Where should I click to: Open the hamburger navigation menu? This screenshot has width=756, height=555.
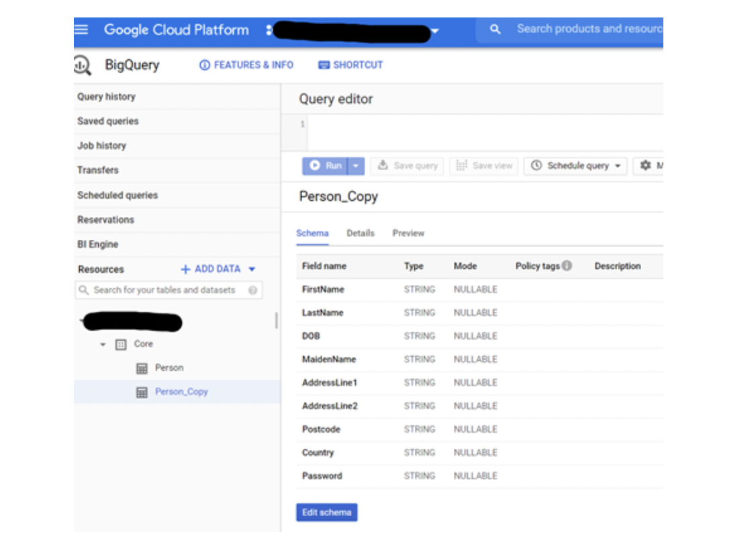click(82, 30)
